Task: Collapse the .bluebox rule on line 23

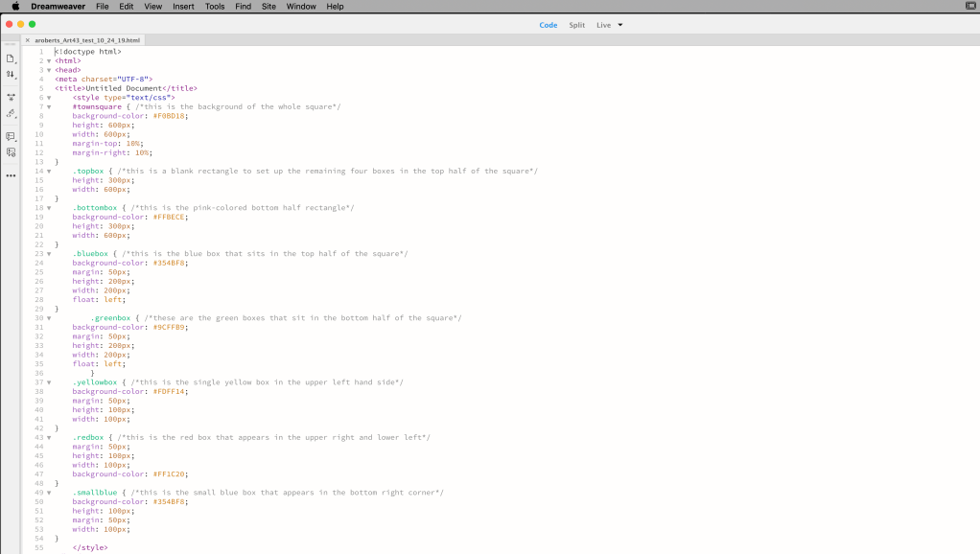Action: click(48, 254)
